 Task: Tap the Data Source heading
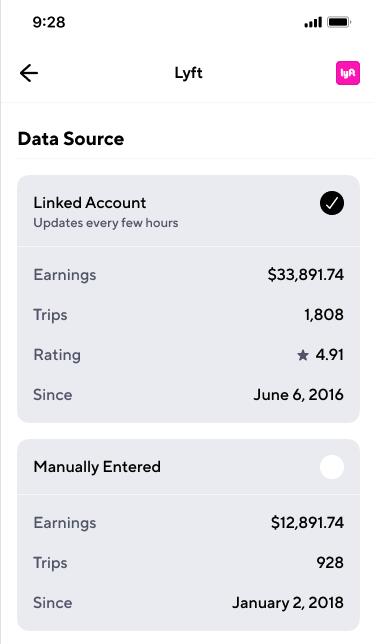click(71, 139)
